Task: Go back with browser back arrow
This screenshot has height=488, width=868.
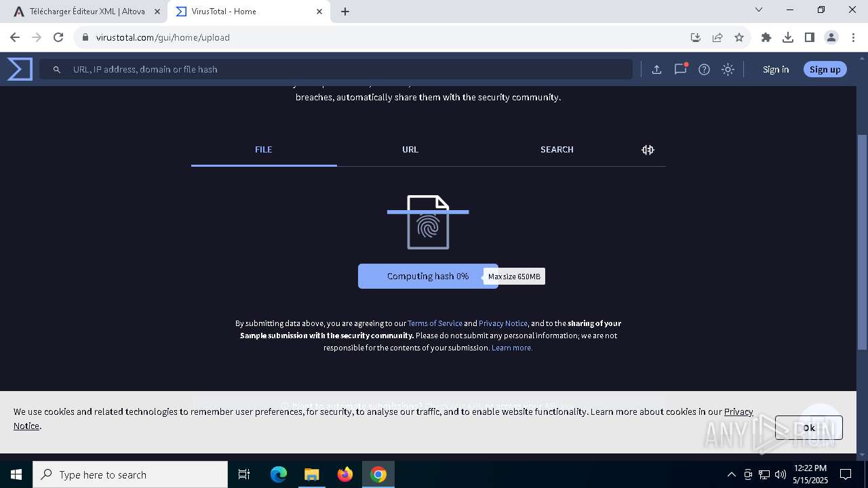Action: 15,37
